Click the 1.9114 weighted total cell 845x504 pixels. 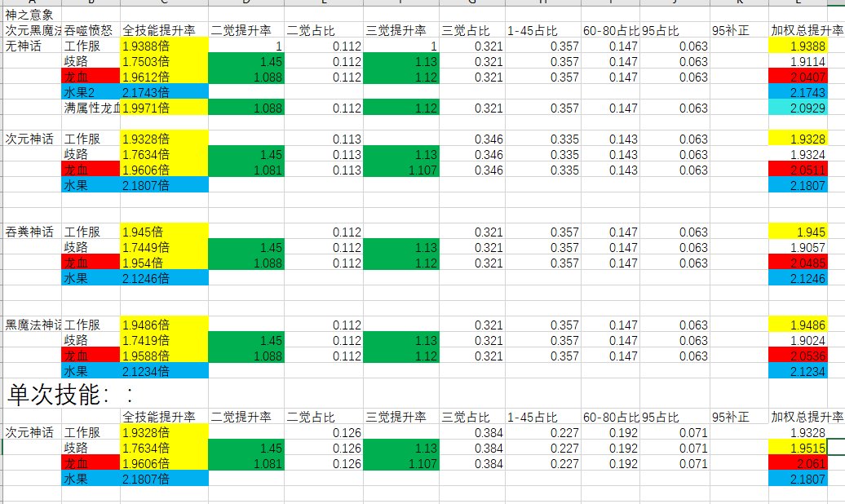798,61
